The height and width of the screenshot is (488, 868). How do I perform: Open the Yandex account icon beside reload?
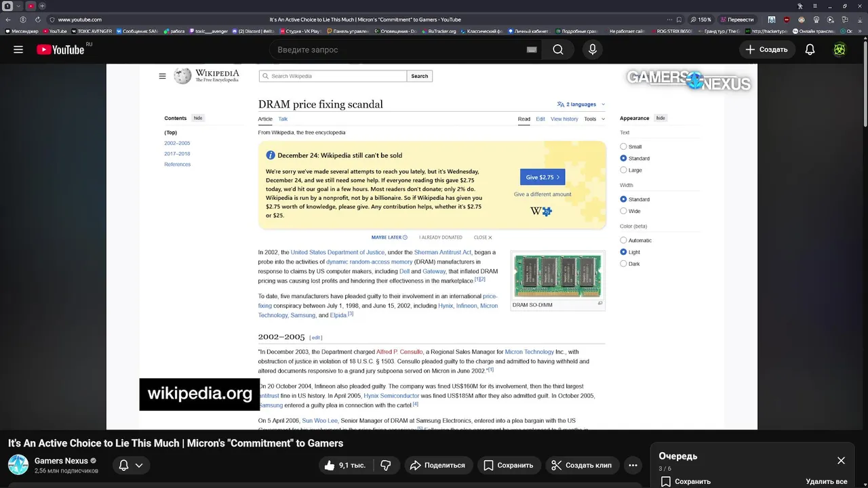point(22,20)
